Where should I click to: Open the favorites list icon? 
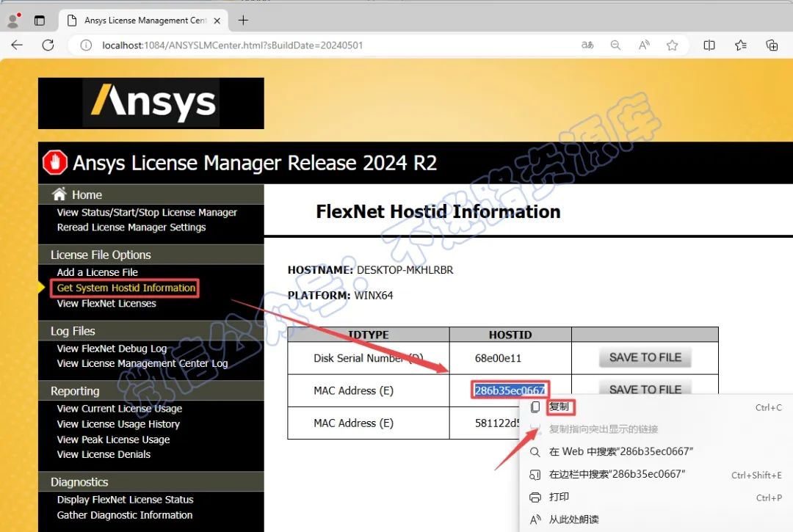pyautogui.click(x=741, y=45)
